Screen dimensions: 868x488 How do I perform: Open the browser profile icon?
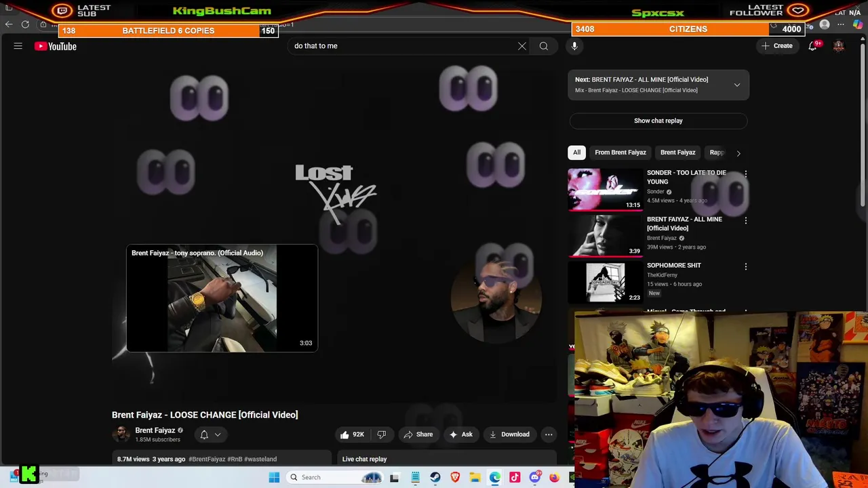pyautogui.click(x=825, y=25)
